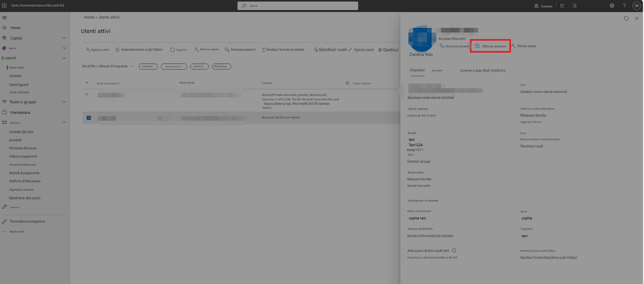644x284 pixels.
Task: Click the Cerca search field
Action: click(x=298, y=6)
